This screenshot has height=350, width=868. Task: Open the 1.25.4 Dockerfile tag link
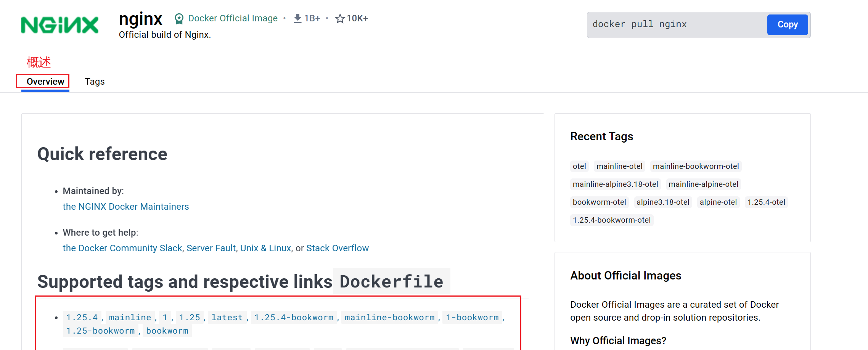point(82,317)
